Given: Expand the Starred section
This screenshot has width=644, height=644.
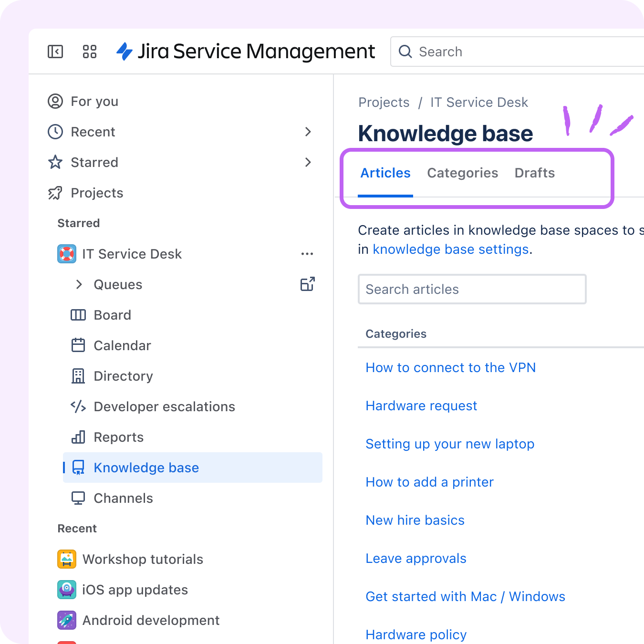Looking at the screenshot, I should point(308,162).
